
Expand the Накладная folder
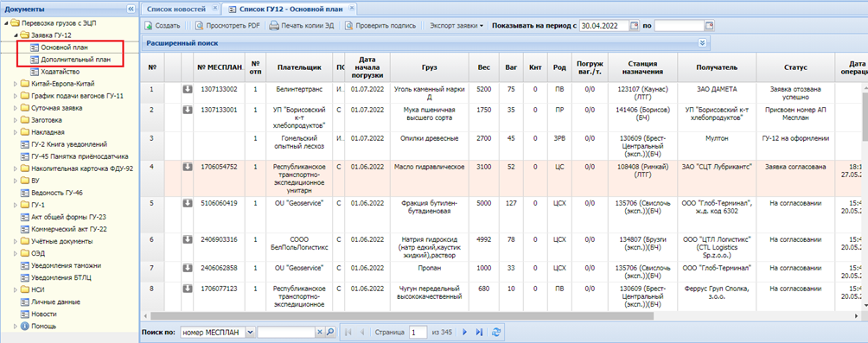click(x=16, y=132)
